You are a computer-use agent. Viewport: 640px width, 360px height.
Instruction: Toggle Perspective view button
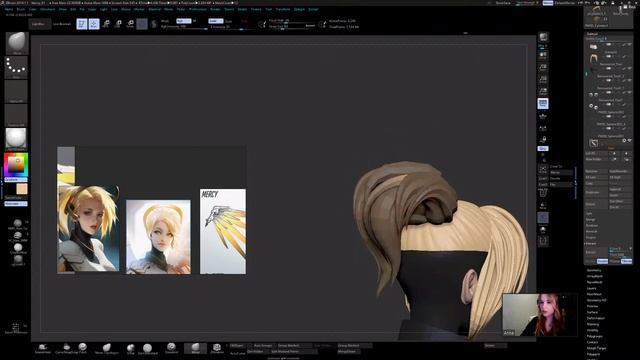tap(543, 104)
